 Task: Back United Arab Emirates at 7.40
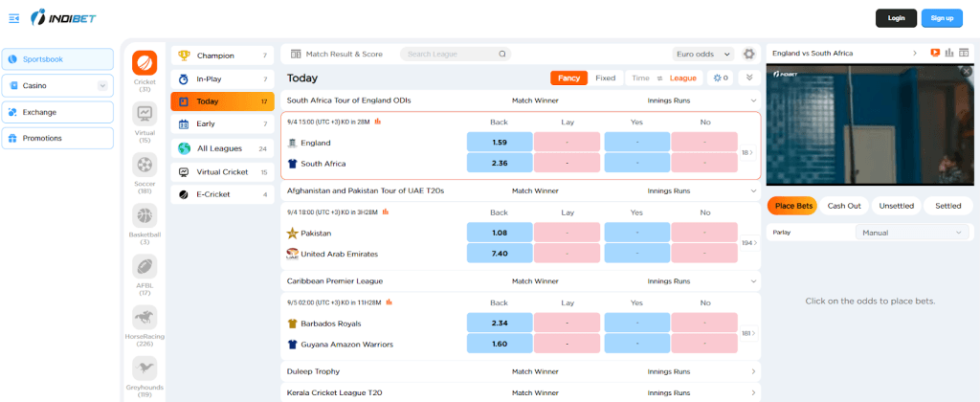500,254
